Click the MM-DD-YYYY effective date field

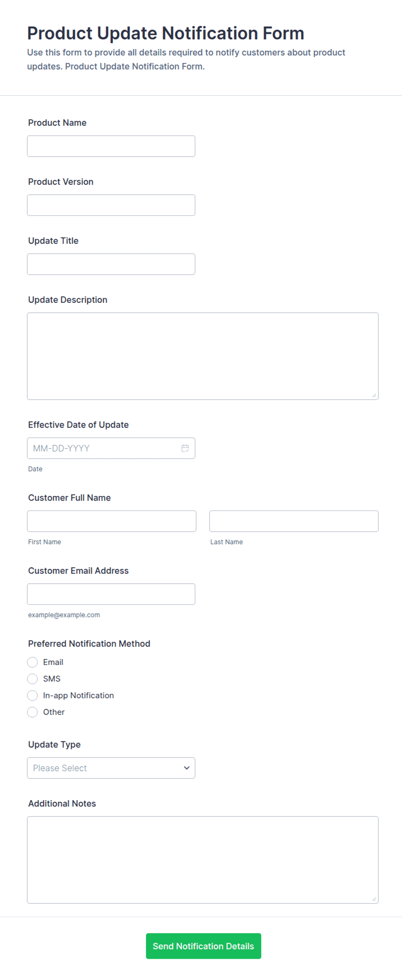tap(111, 448)
